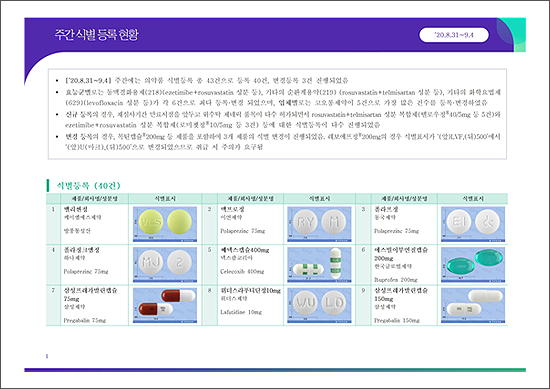Click the Pregabalin 150mg ingredient text
This screenshot has width=550, height=389.
397,320
